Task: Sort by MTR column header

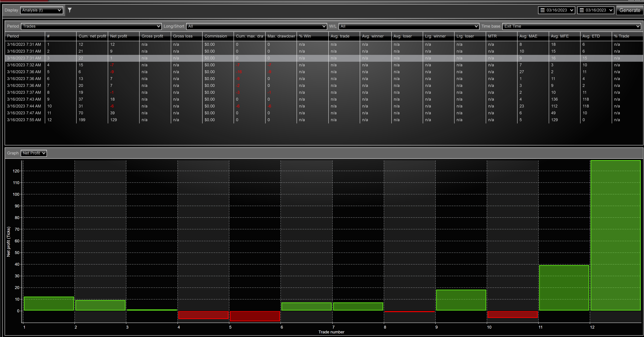Action: (502, 36)
